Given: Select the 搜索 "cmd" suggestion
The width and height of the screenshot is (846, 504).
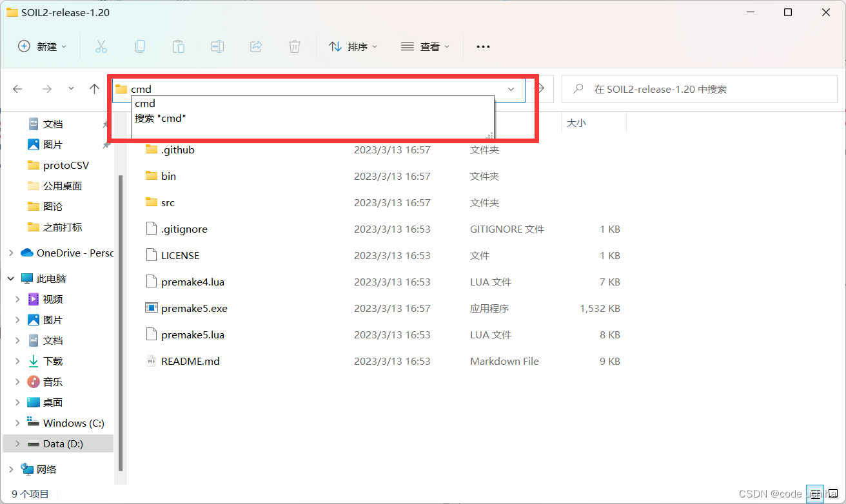Looking at the screenshot, I should coord(313,119).
